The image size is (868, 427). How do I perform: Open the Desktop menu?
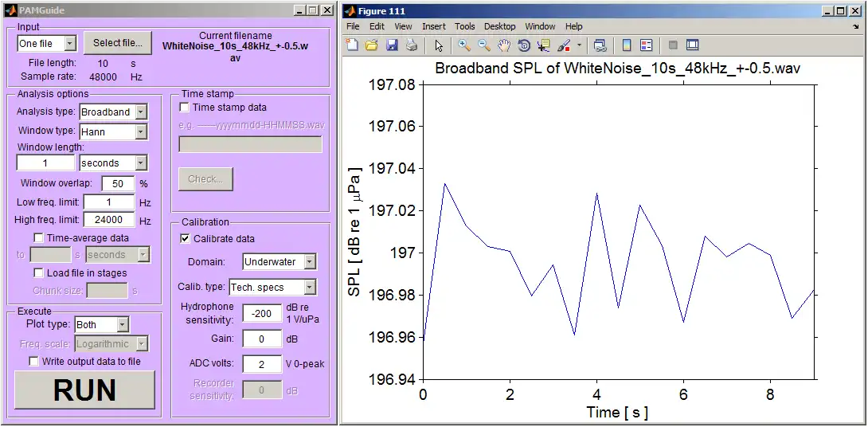click(x=500, y=26)
